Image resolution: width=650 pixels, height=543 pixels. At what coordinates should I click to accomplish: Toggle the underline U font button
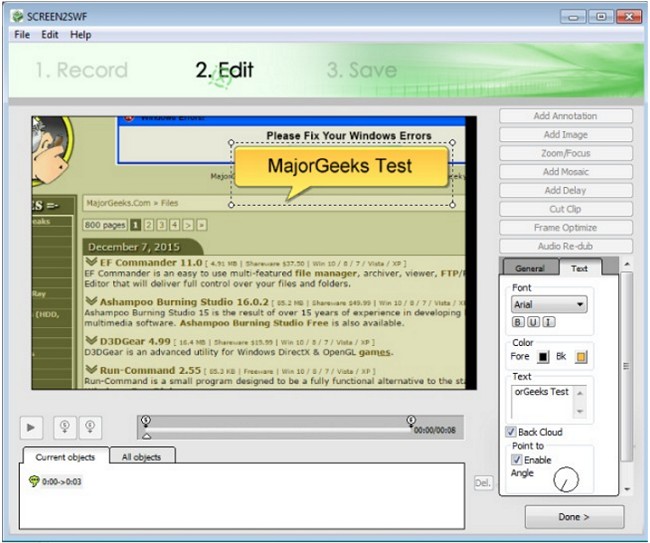534,322
